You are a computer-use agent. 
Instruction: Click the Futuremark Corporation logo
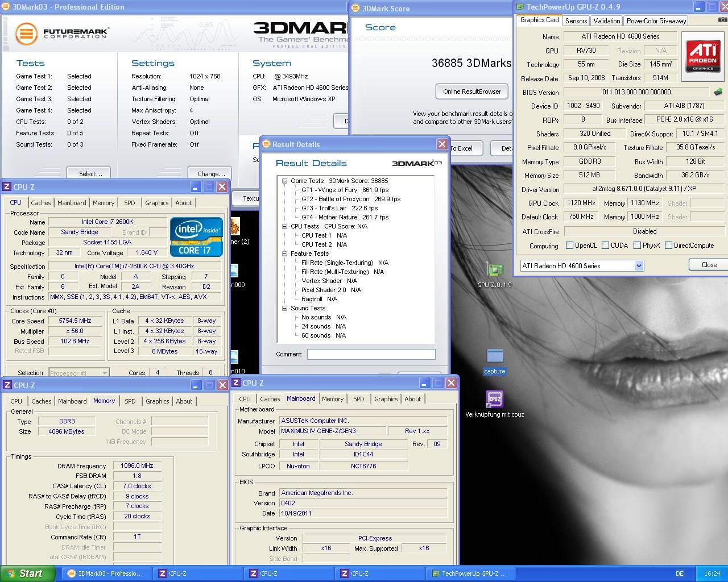tap(62, 33)
